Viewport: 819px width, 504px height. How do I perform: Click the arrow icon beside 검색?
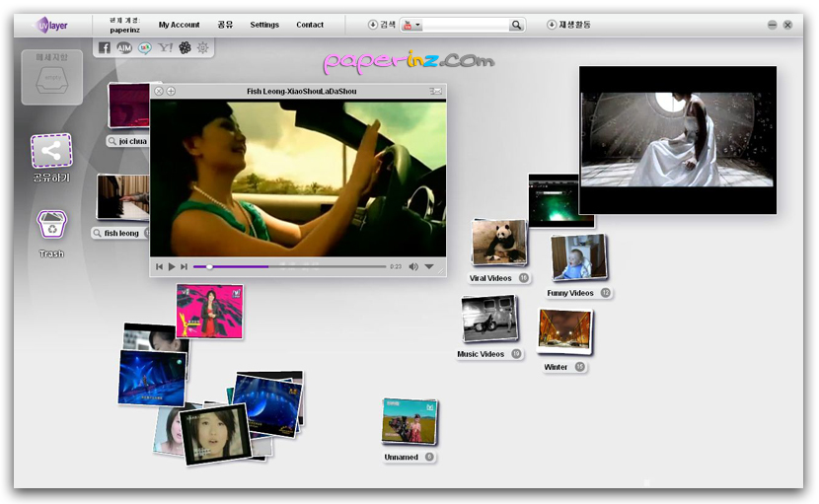coord(372,25)
